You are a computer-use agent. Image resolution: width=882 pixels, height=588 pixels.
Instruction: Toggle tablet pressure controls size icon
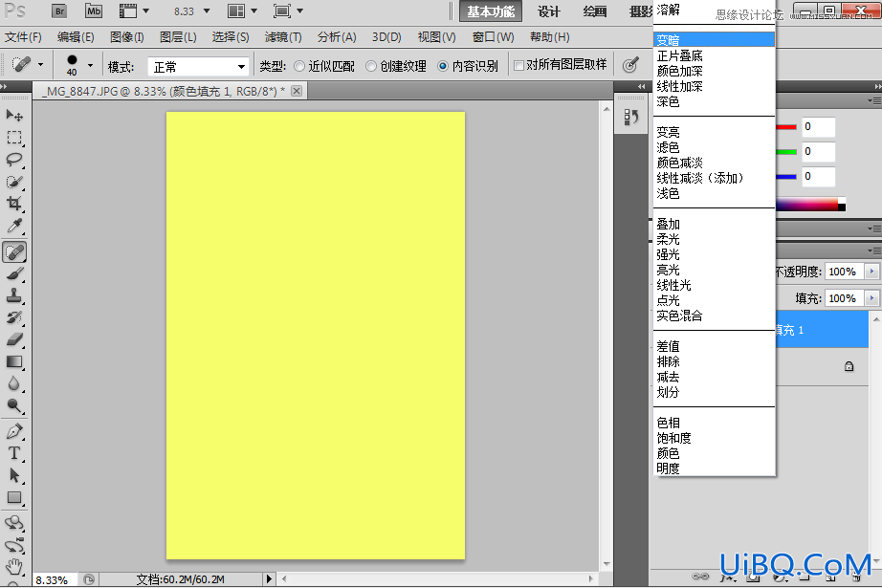pyautogui.click(x=630, y=65)
